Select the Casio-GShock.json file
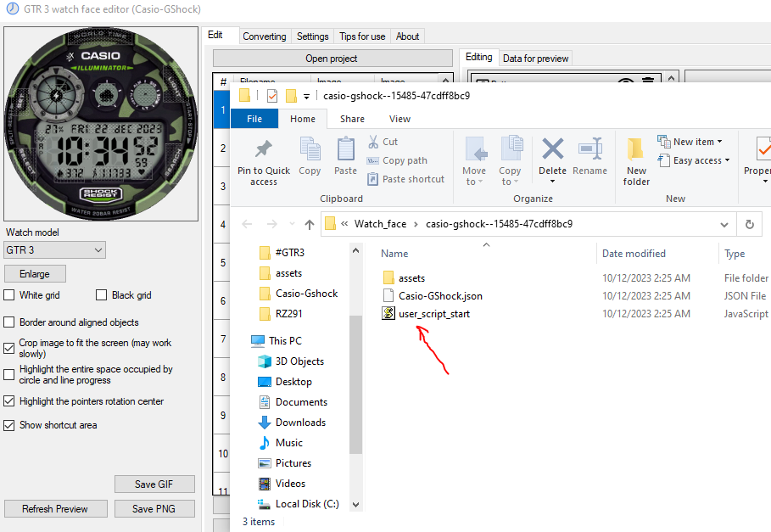771x532 pixels. click(x=433, y=296)
